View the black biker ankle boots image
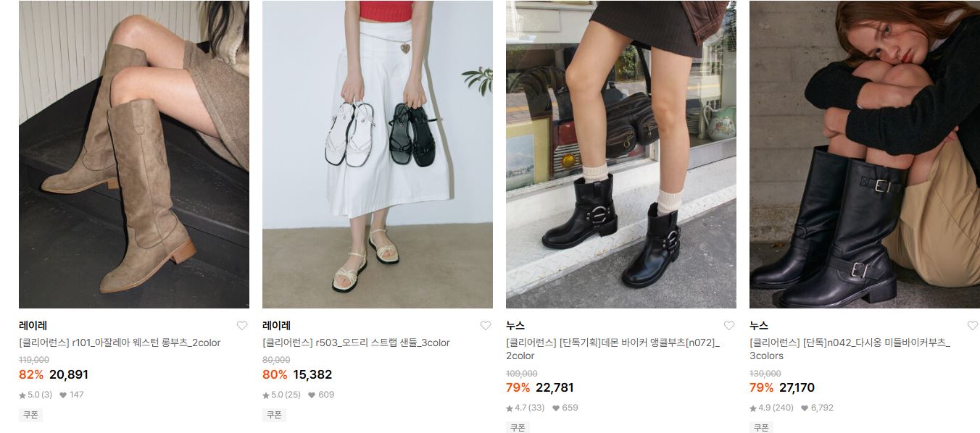 click(621, 154)
